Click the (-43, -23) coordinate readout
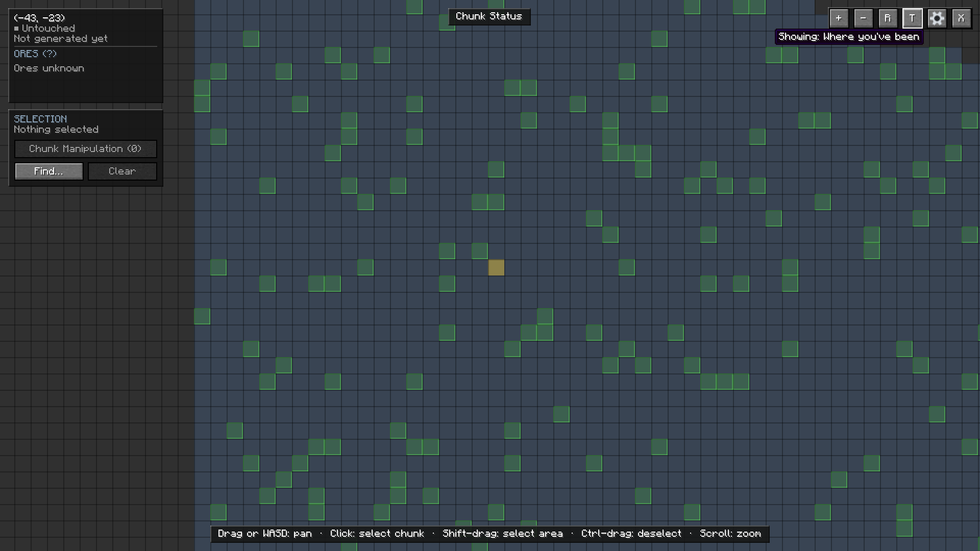Image resolution: width=980 pixels, height=551 pixels. [x=40, y=18]
